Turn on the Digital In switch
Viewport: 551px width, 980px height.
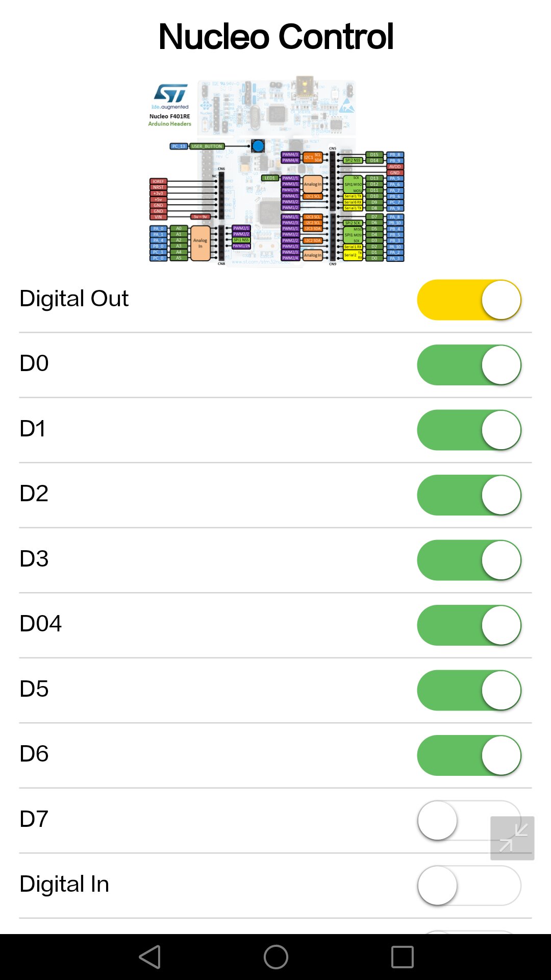pos(469,886)
